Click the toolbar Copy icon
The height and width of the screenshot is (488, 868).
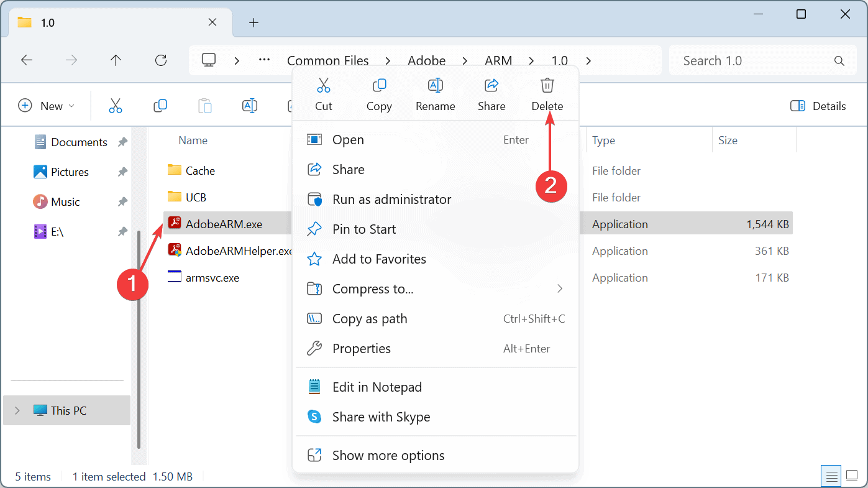coord(160,106)
